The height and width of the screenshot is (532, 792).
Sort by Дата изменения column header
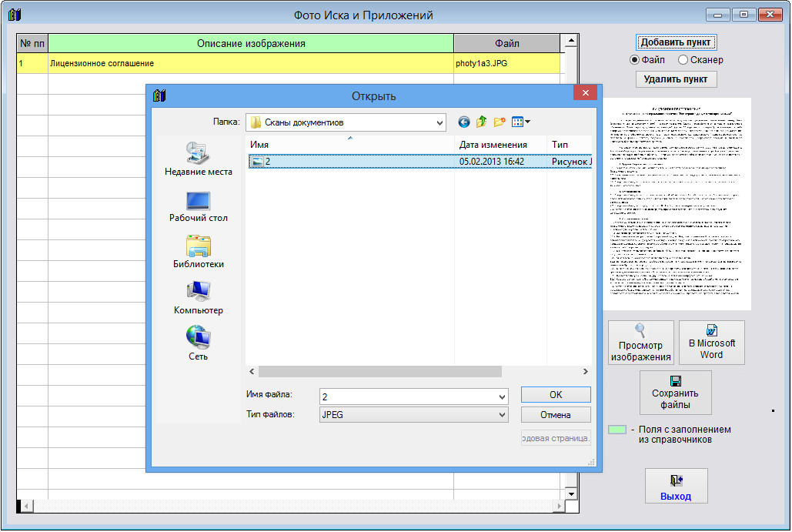pyautogui.click(x=493, y=145)
